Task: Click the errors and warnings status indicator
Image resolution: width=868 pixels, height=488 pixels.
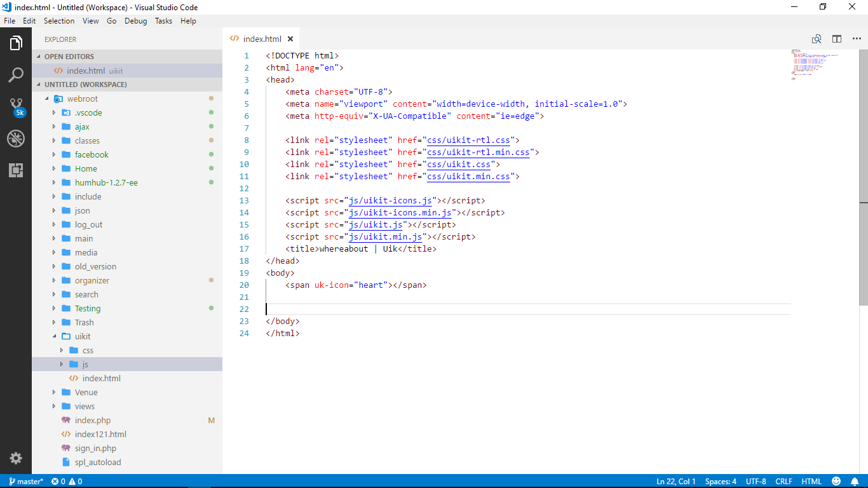Action: 67,481
